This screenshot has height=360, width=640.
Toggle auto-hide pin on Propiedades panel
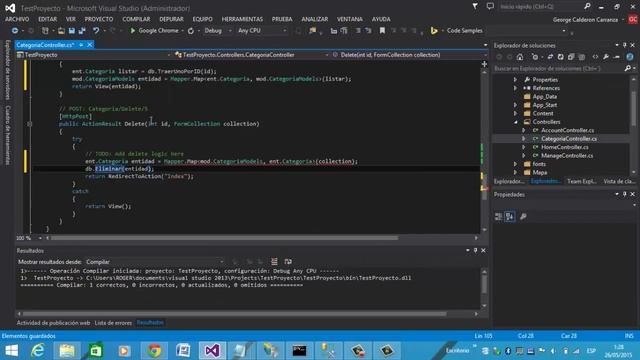(624, 194)
